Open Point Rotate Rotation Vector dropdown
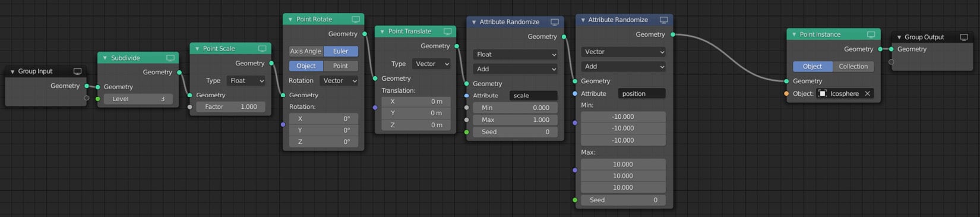This screenshot has height=217, width=980. point(339,81)
